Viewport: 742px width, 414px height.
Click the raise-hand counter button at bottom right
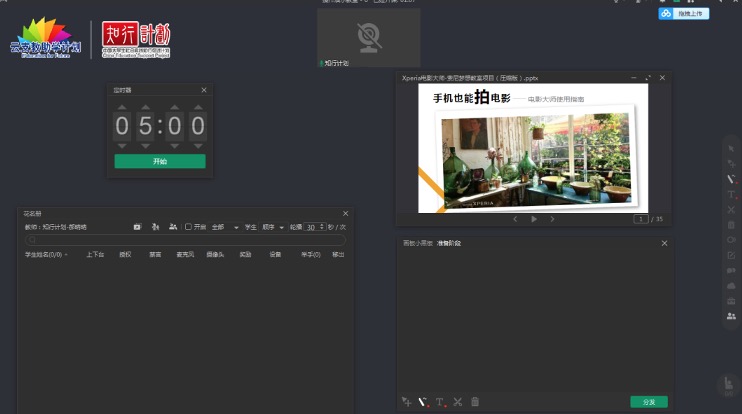point(729,387)
